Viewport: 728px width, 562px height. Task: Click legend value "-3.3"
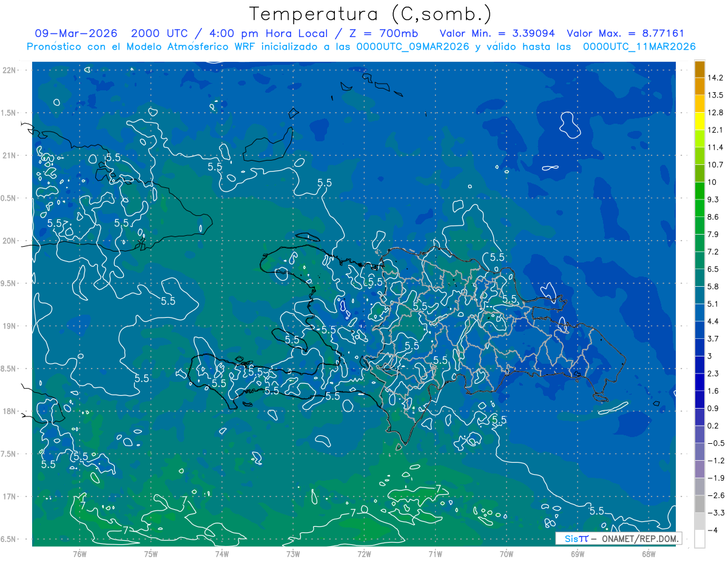pyautogui.click(x=716, y=513)
